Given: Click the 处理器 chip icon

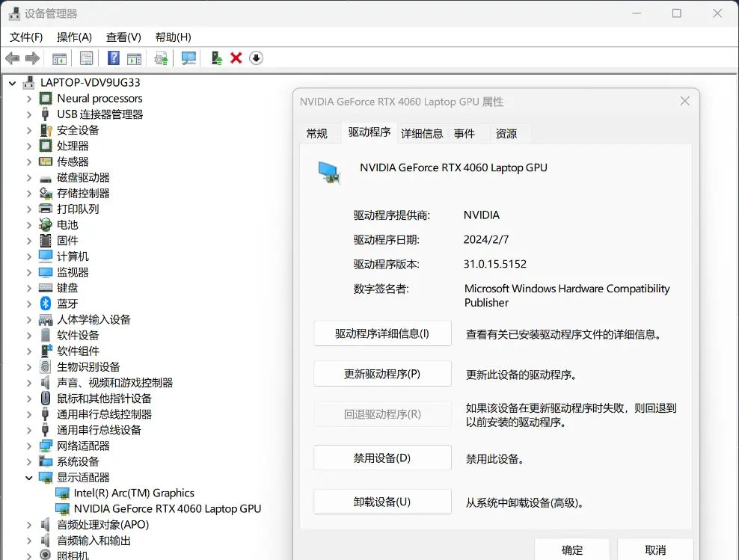Looking at the screenshot, I should [46, 146].
